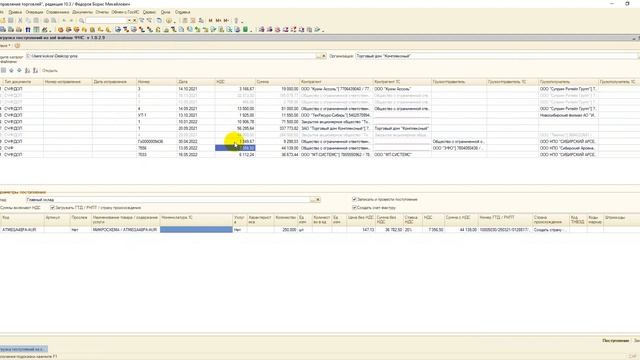640x360 pixels.
Task: Toggle Создать счет-фактуру checkbox
Action: (x=354, y=208)
